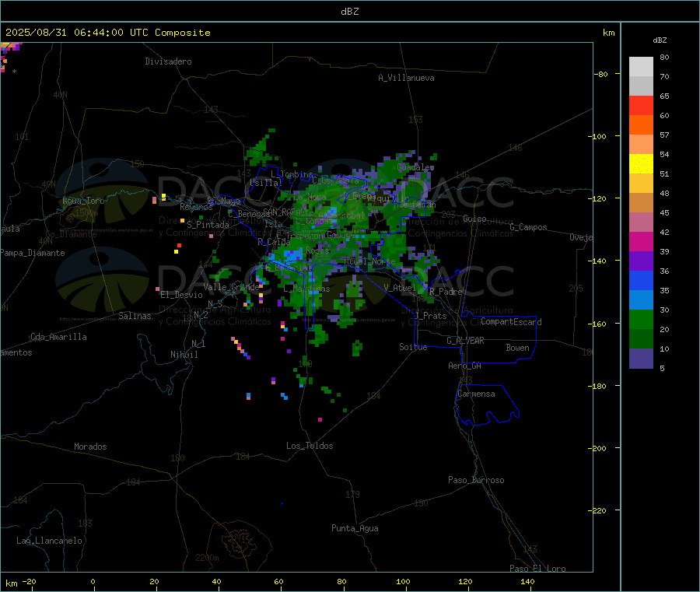Click the Aero_GA label
The image size is (700, 592).
pos(464,366)
